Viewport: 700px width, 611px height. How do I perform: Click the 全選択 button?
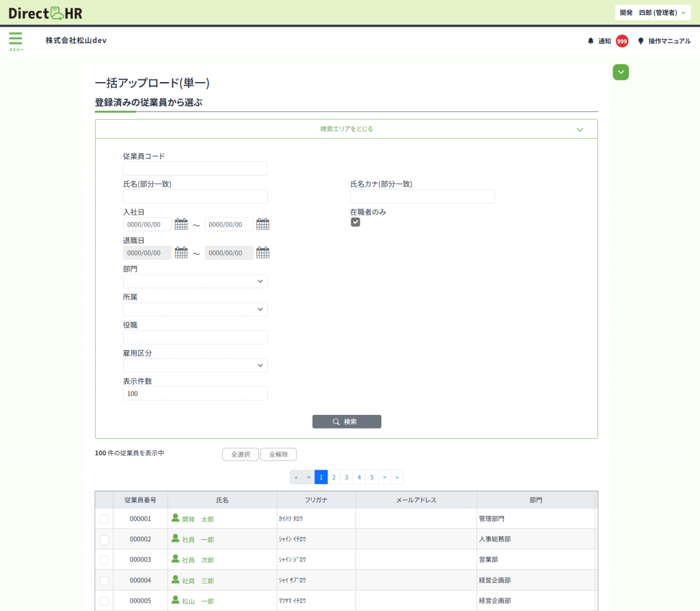pyautogui.click(x=241, y=454)
